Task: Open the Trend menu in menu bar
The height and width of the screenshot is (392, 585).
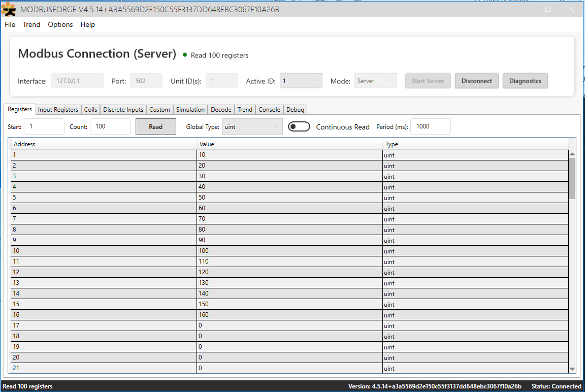Action: (x=31, y=24)
